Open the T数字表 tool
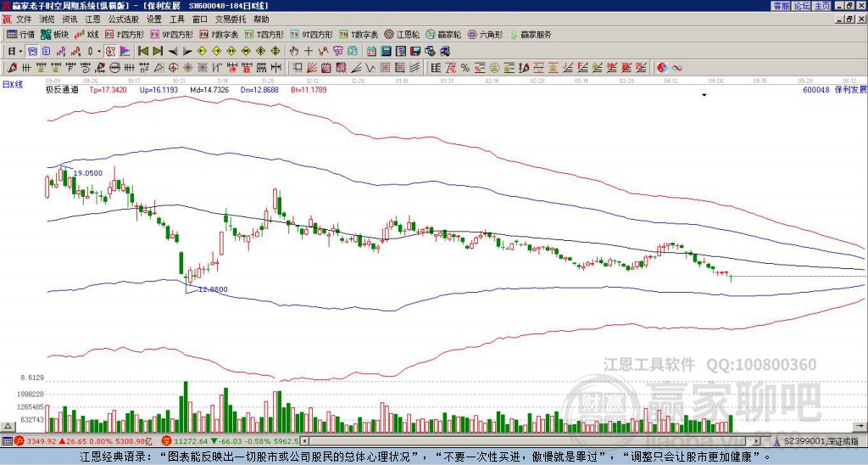The width and height of the screenshot is (868, 465). pyautogui.click(x=359, y=34)
